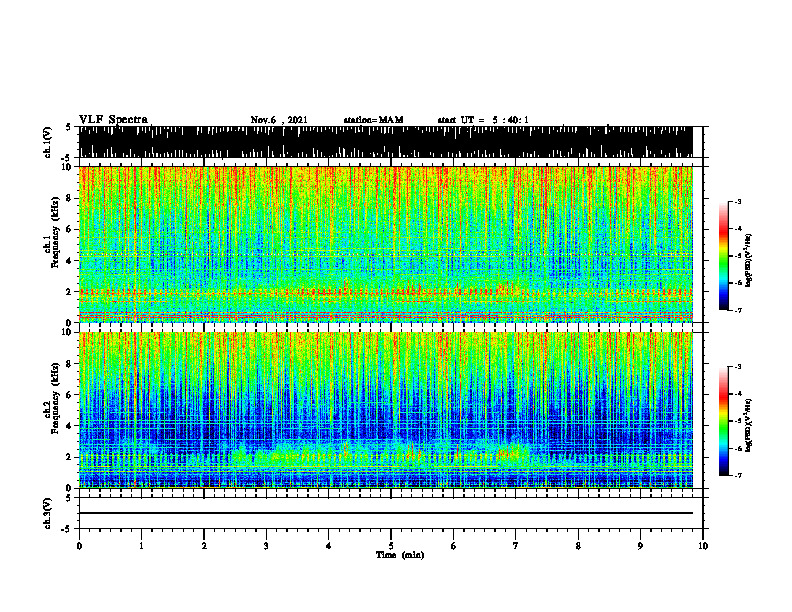Click time axis tick label '1'
The width and height of the screenshot is (792, 612).
tap(141, 546)
